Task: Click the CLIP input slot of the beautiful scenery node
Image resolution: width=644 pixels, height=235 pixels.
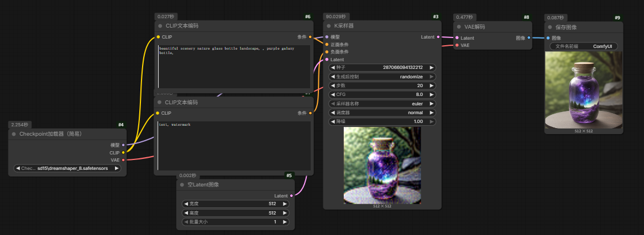Action: (158, 37)
